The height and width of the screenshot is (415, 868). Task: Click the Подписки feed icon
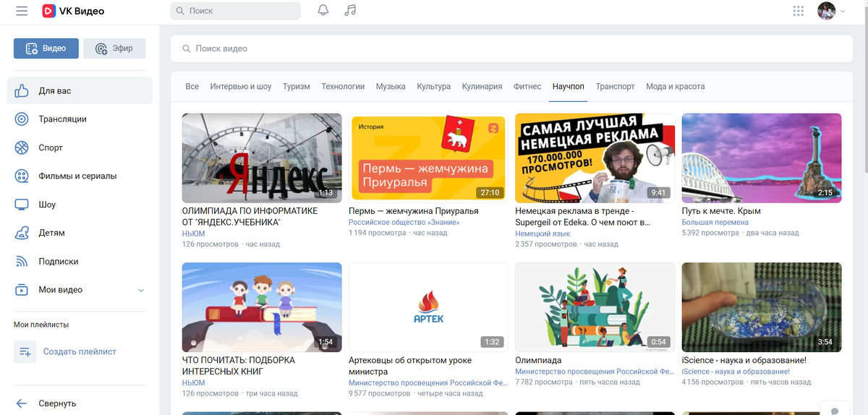[22, 261]
